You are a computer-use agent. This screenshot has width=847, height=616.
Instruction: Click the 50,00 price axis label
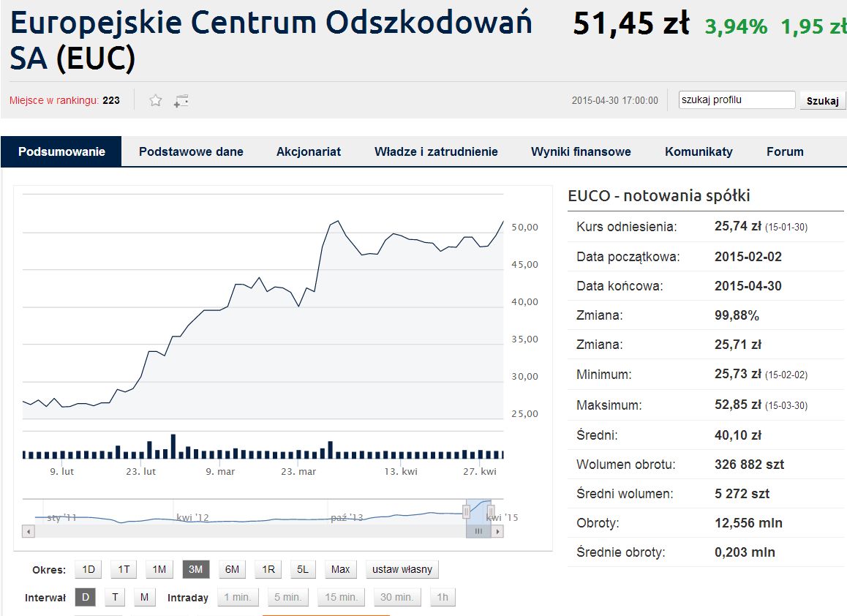click(525, 228)
